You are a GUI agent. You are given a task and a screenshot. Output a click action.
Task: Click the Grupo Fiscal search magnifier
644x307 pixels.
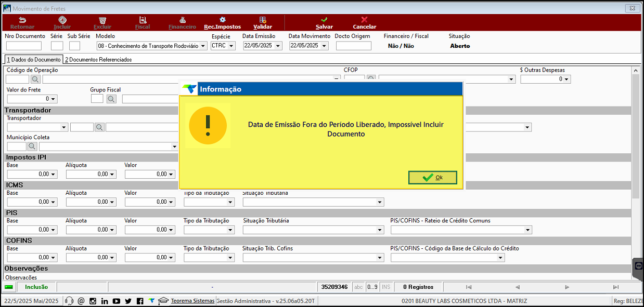(111, 99)
